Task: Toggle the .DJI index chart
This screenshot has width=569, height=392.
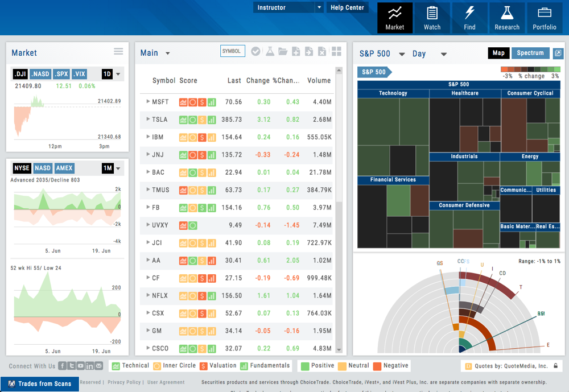Action: point(20,74)
